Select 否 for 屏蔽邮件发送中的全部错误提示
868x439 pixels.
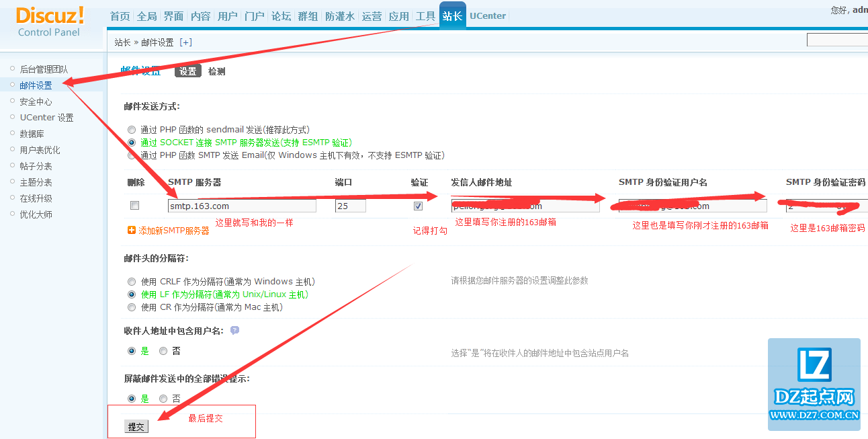pyautogui.click(x=162, y=398)
